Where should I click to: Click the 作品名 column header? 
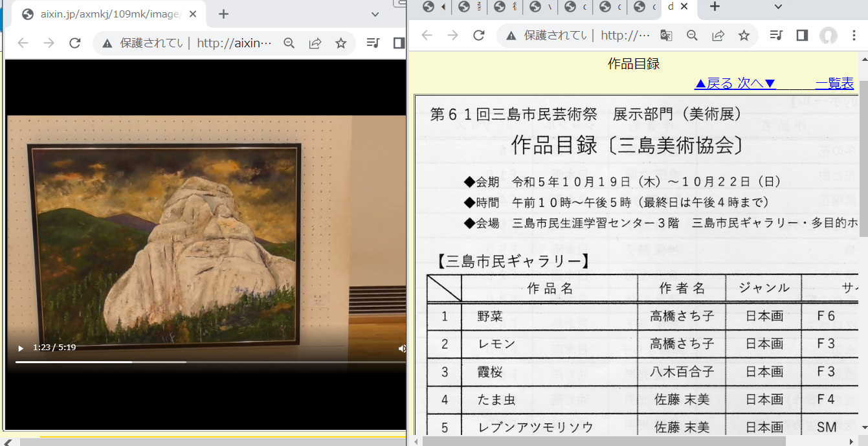550,288
